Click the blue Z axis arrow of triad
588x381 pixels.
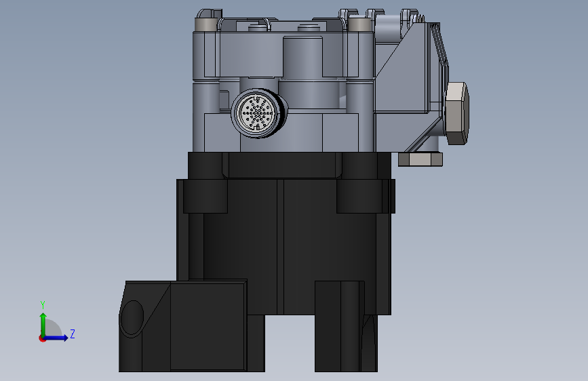tap(56, 338)
